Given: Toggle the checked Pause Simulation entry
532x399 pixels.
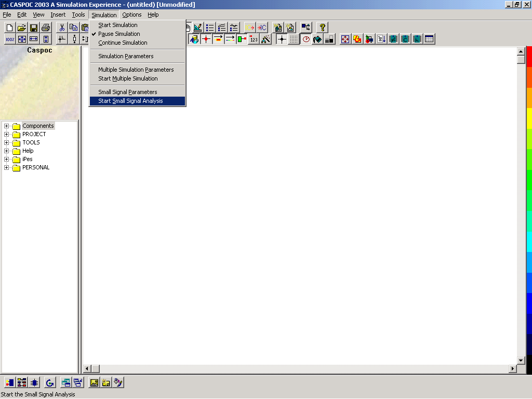Looking at the screenshot, I should click(137, 34).
